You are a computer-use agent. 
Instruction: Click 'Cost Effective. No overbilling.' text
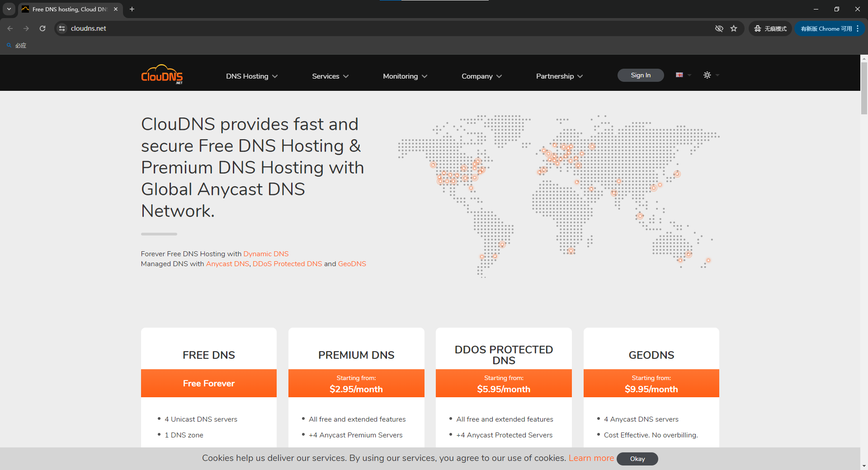(x=651, y=435)
